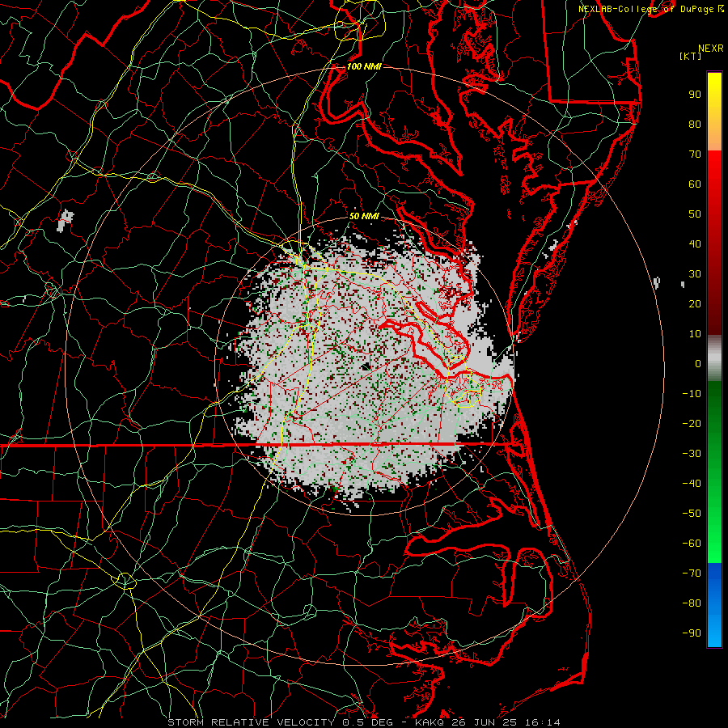This screenshot has width=728, height=728.
Task: Click the -80 value on the color scale
Action: click(x=692, y=603)
